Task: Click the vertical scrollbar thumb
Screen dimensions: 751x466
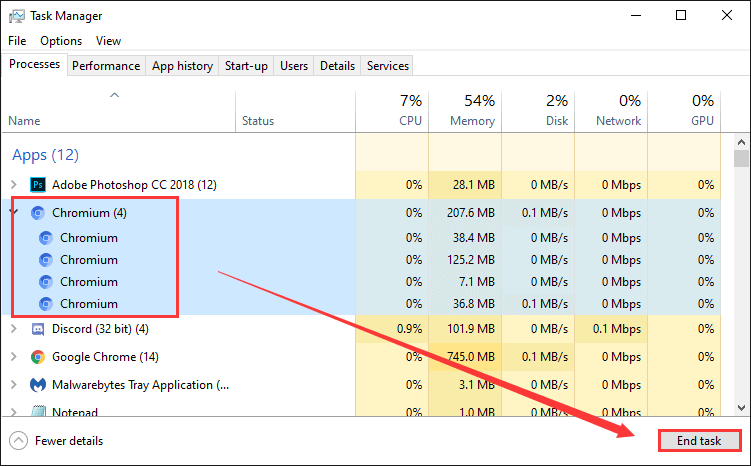Action: [x=741, y=159]
